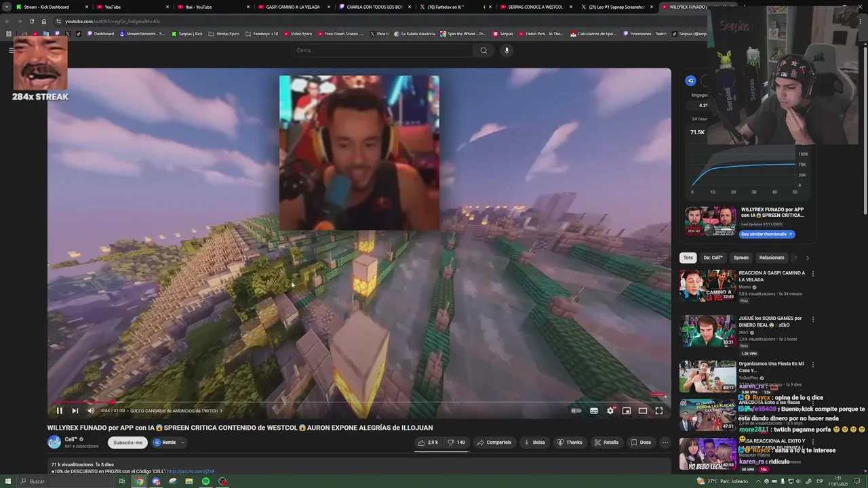Open 'JUGUÉ los SQUID GAMES' video thumbnail
Image resolution: width=868 pixels, height=488 pixels.
coord(708,331)
